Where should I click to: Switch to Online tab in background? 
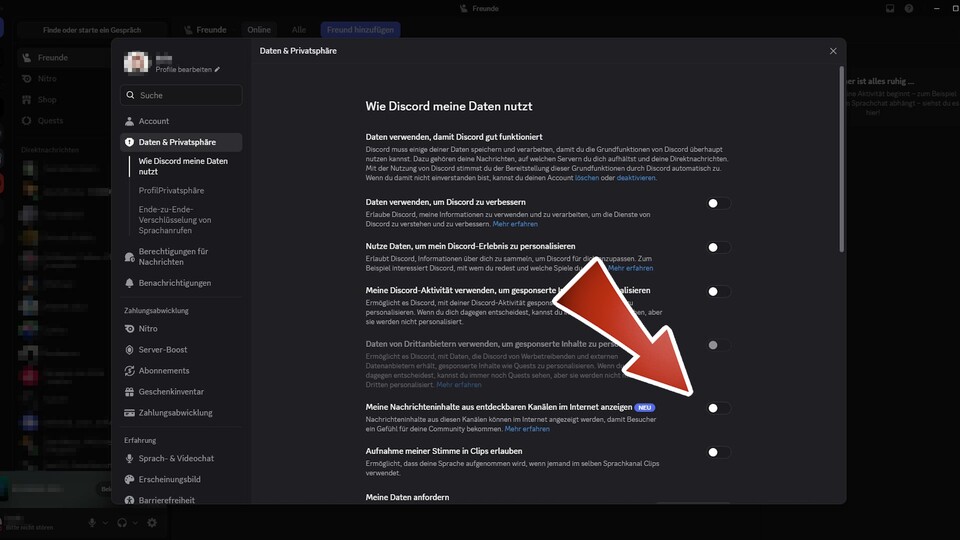click(x=259, y=29)
